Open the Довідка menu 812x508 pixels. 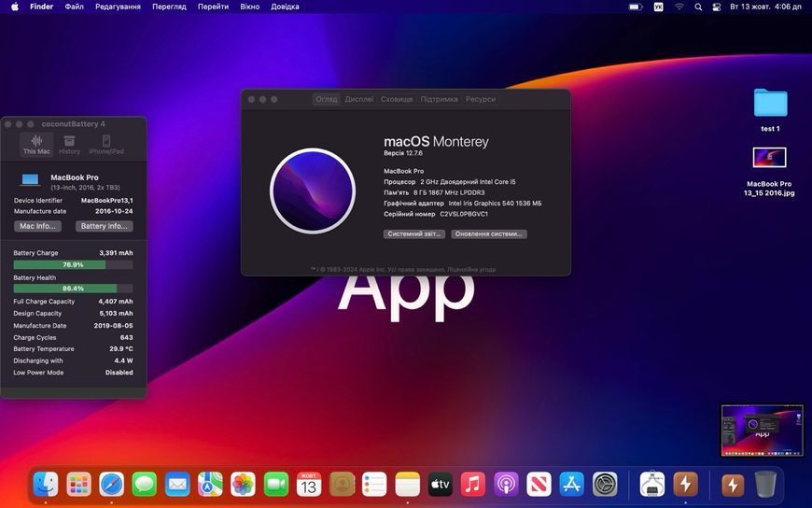click(285, 7)
